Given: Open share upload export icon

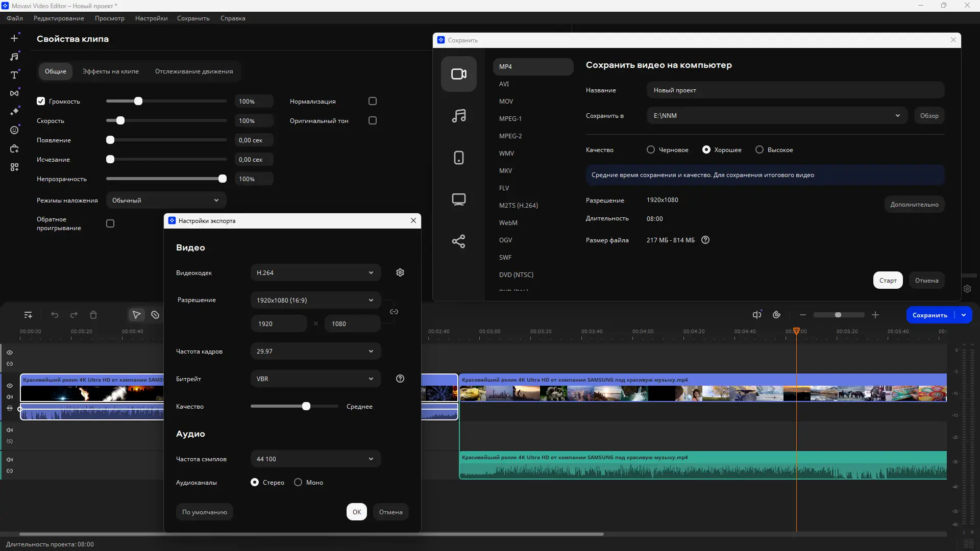Looking at the screenshot, I should 458,241.
